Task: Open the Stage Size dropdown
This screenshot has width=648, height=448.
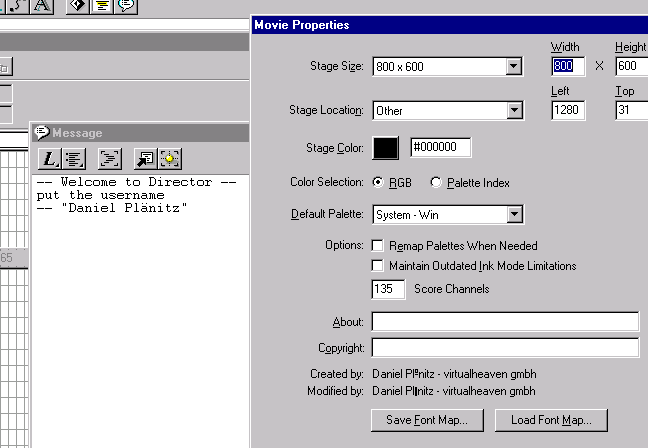Action: click(x=514, y=66)
